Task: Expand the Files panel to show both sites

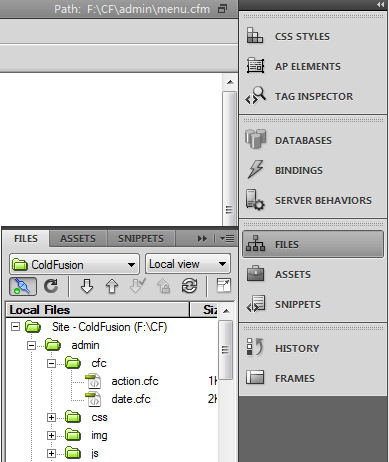Action: 223,286
